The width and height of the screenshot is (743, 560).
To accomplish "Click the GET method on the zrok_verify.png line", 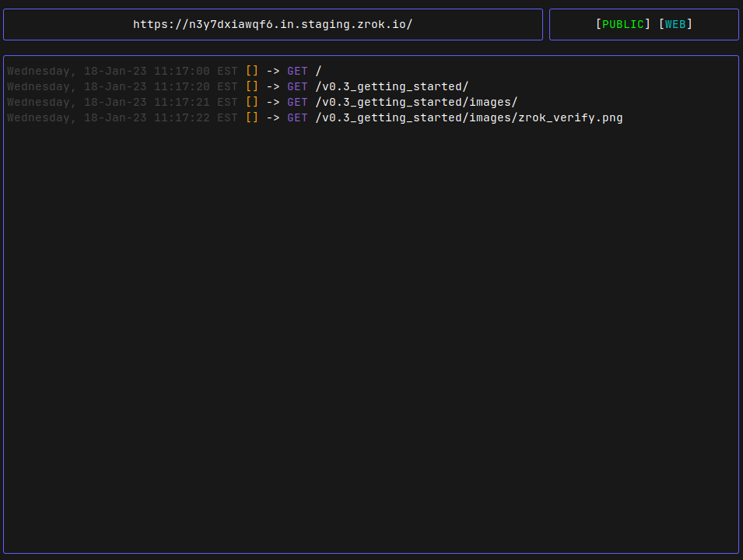I will [297, 118].
